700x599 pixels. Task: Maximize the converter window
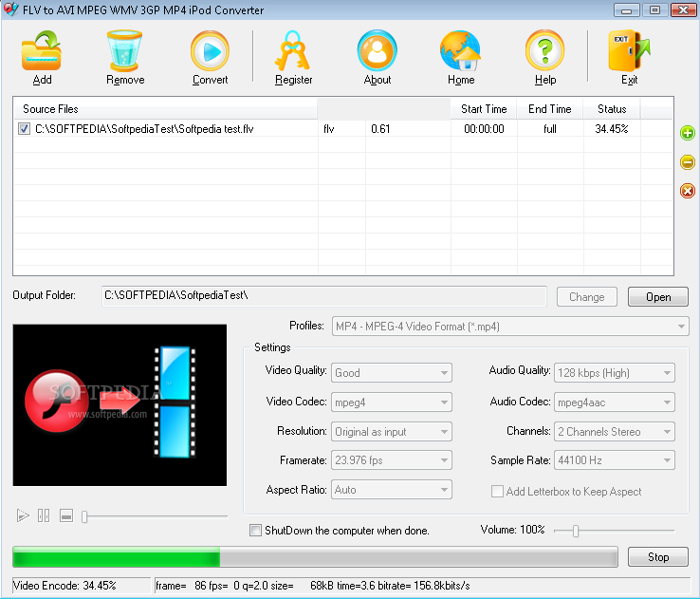click(654, 9)
